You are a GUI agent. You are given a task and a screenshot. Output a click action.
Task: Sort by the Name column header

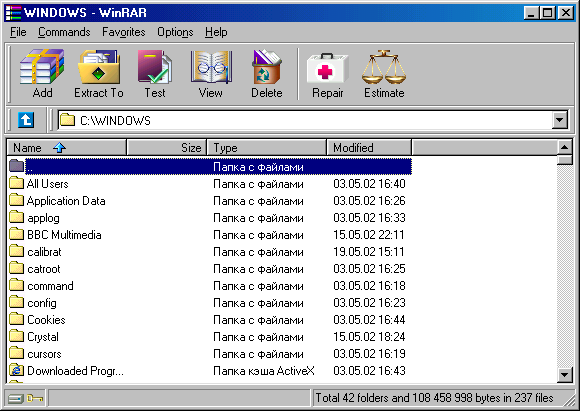67,148
